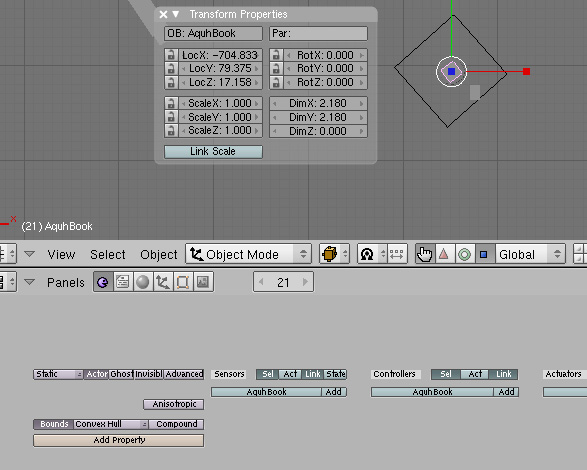Open the Scene context panel icon
This screenshot has height=470, width=587.
click(x=203, y=282)
